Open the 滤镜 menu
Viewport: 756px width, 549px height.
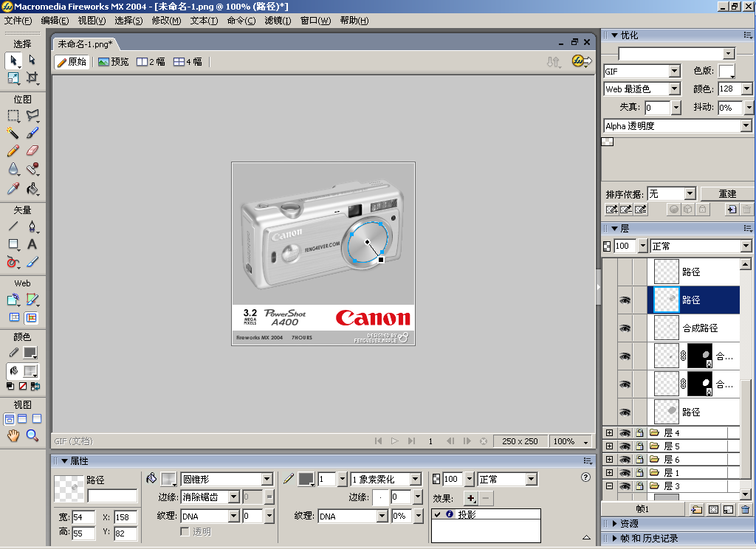tap(278, 20)
